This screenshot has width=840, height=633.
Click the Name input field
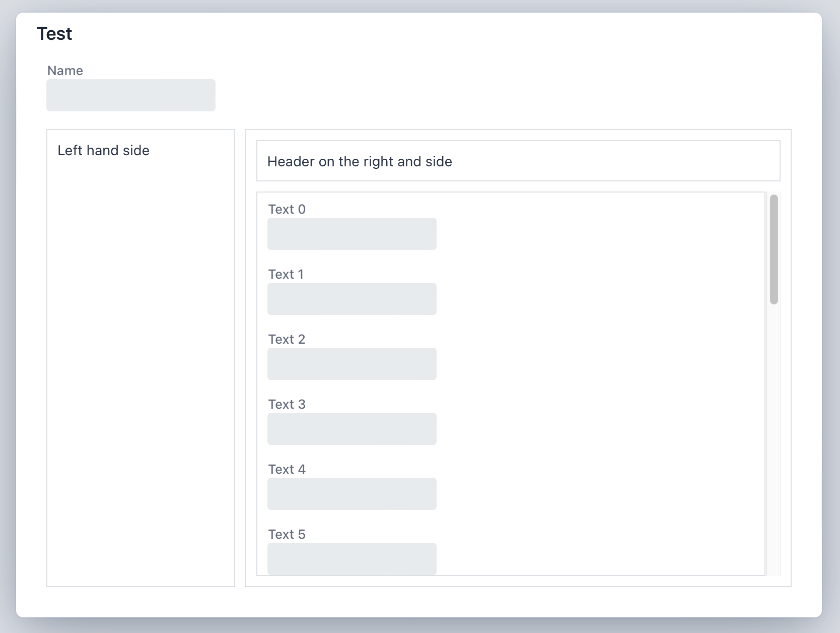pyautogui.click(x=130, y=95)
